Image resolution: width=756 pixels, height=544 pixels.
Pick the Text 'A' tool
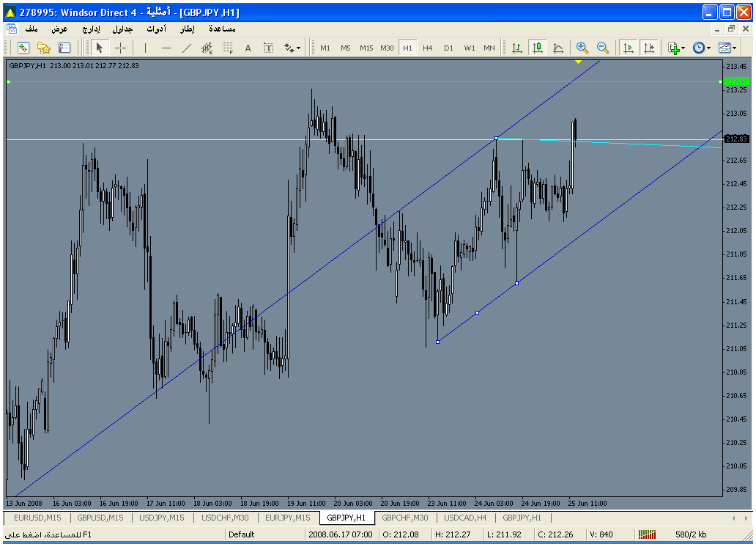pos(248,48)
